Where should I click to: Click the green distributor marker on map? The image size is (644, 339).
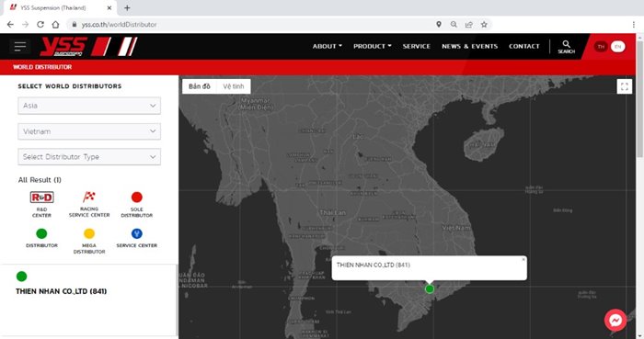430,289
